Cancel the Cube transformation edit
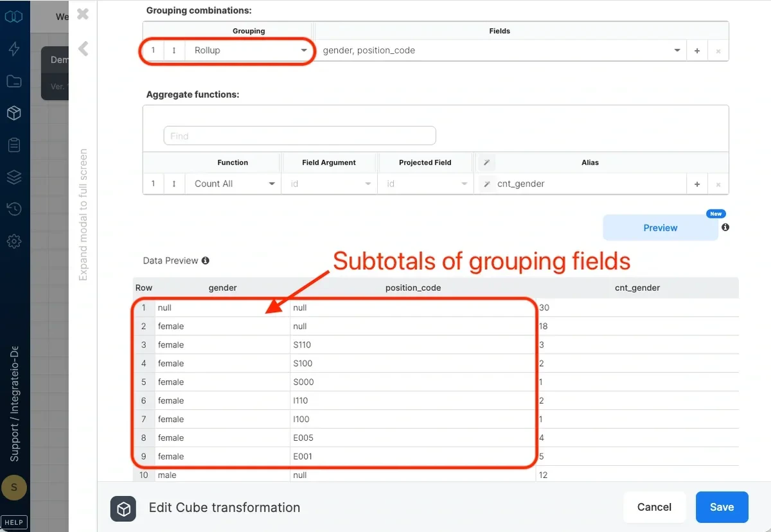771x532 pixels. point(654,507)
